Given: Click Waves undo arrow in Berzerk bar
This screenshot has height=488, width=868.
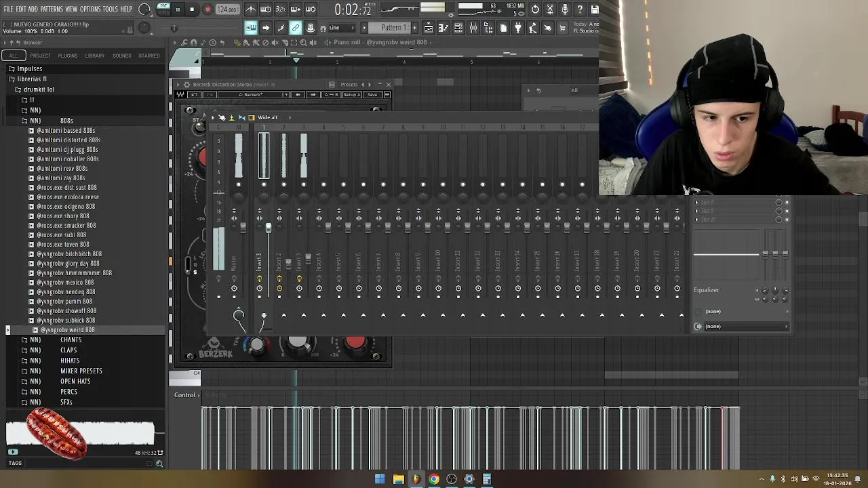Looking at the screenshot, I should point(195,95).
